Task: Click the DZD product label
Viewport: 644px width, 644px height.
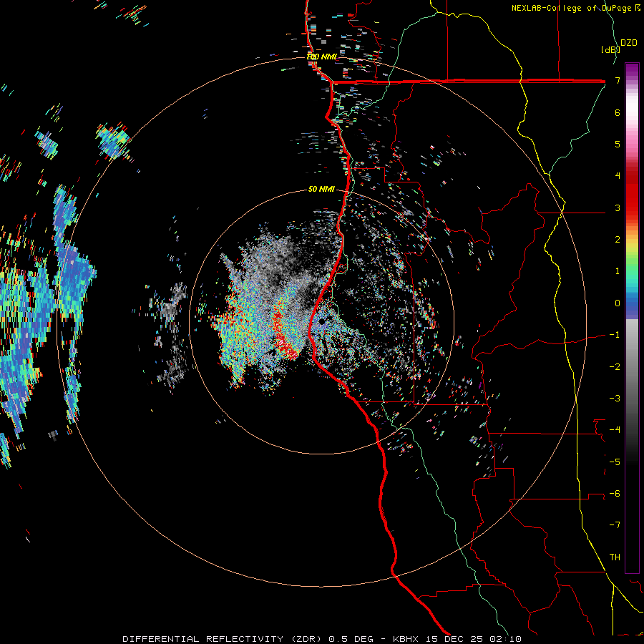Action: pyautogui.click(x=629, y=43)
